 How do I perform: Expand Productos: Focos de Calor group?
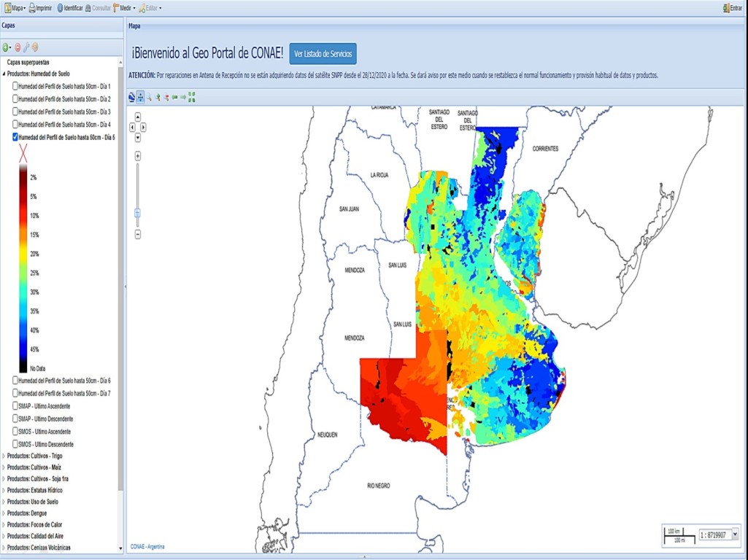coord(4,525)
